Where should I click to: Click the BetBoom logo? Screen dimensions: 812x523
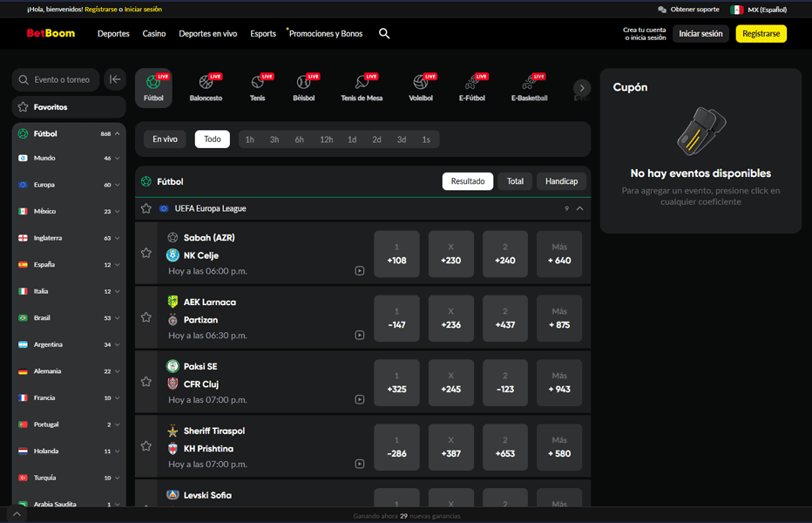[x=51, y=33]
